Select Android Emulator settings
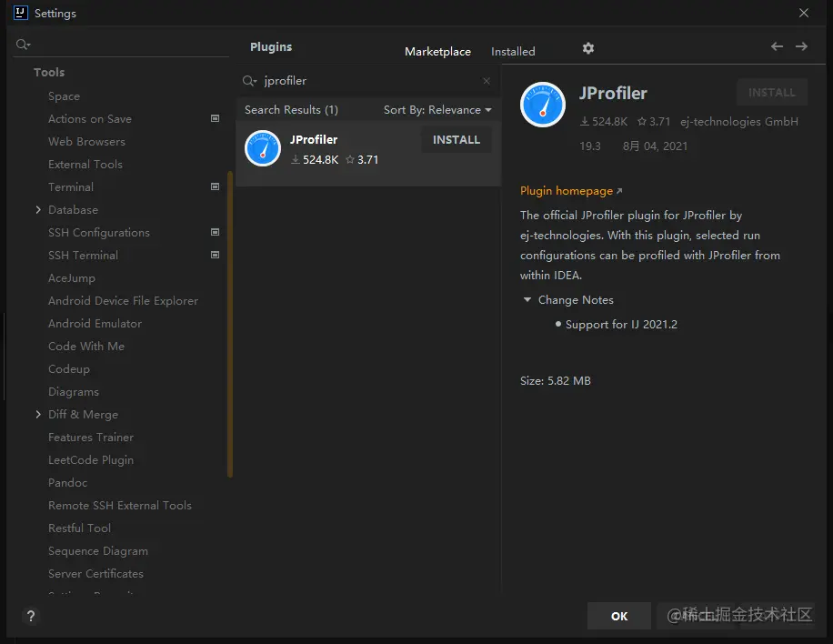This screenshot has height=644, width=833. [x=95, y=324]
